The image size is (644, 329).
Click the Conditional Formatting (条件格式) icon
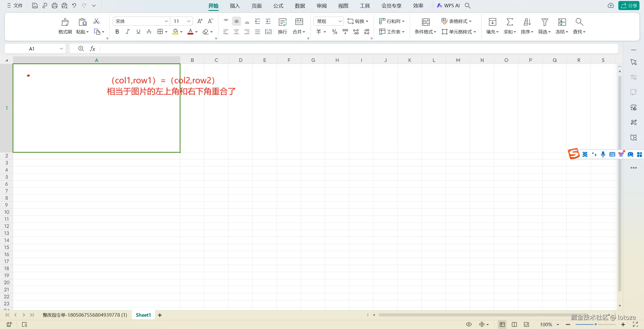click(426, 22)
